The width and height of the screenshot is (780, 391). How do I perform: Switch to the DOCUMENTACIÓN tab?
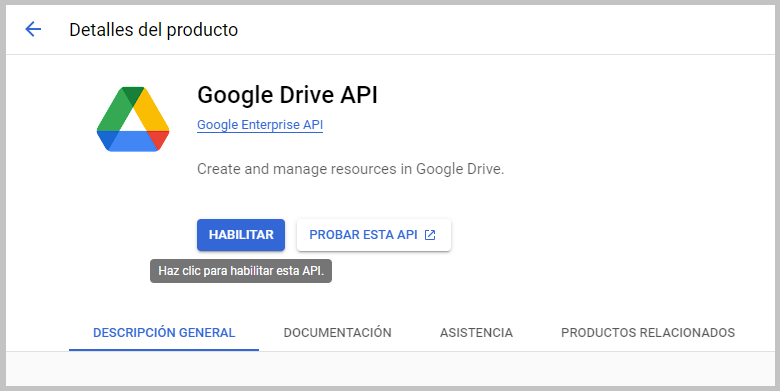tap(337, 333)
